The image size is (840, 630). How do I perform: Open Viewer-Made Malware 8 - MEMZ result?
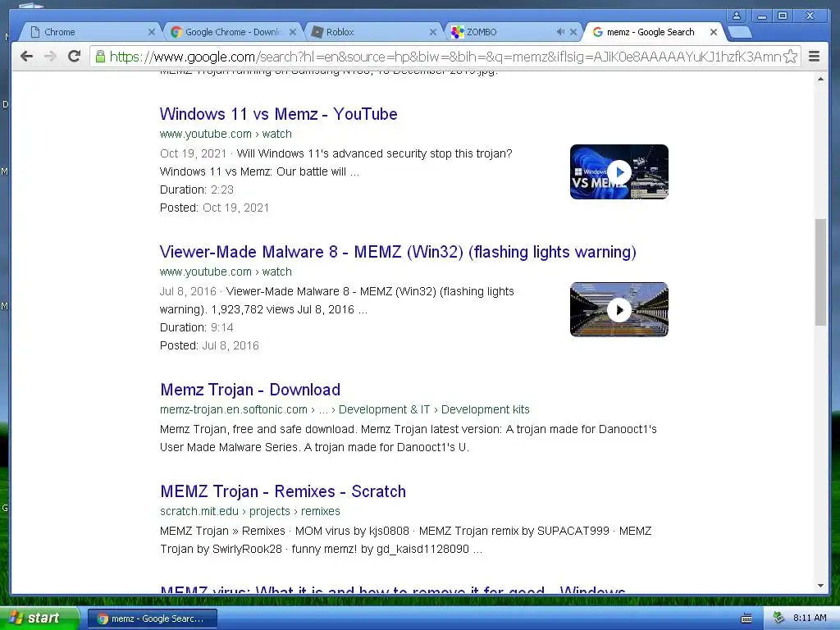(x=398, y=252)
